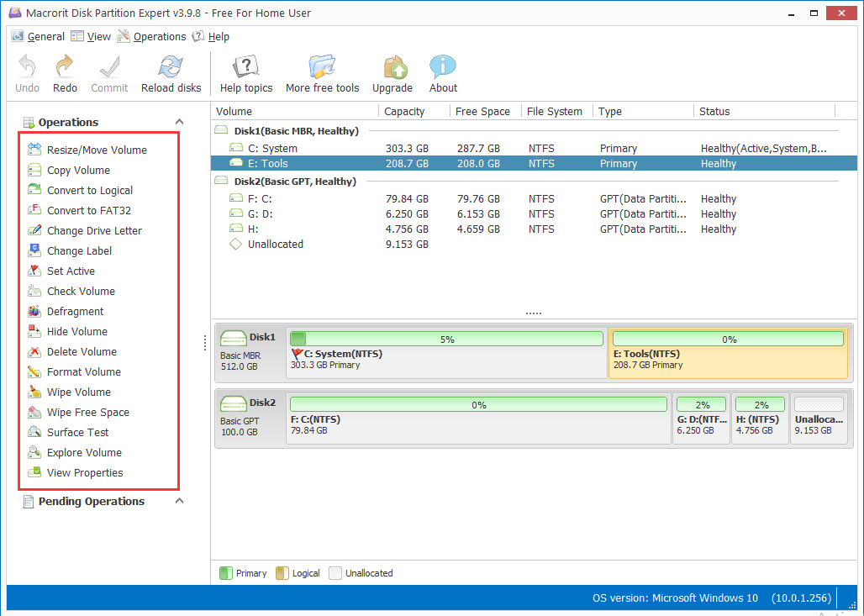Viewport: 864px width, 616px height.
Task: Collapse the Pending Operations section
Action: [x=179, y=501]
